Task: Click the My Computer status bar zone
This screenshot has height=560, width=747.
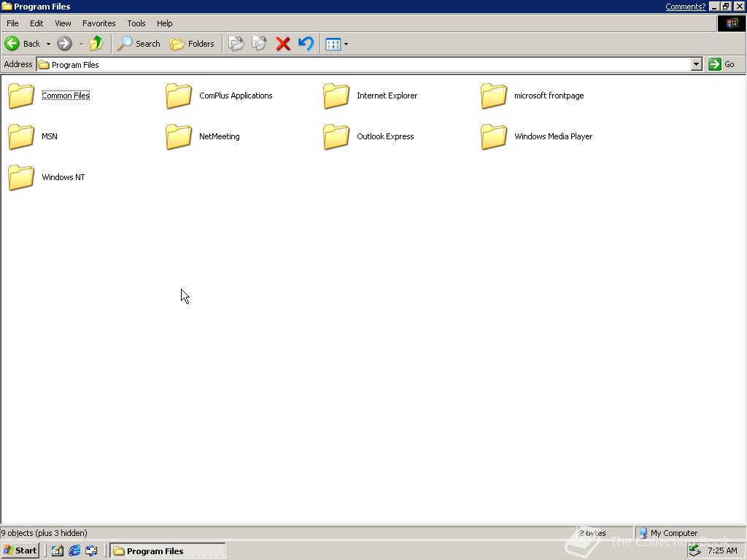Action: click(x=689, y=533)
